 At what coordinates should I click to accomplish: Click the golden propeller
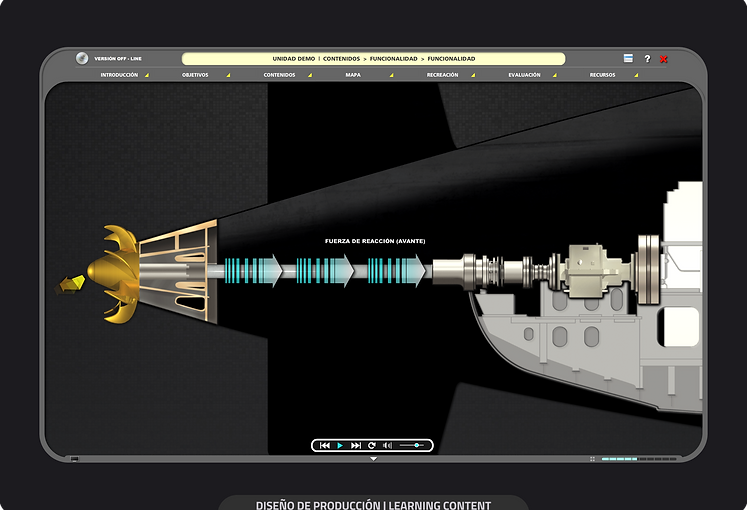point(114,273)
